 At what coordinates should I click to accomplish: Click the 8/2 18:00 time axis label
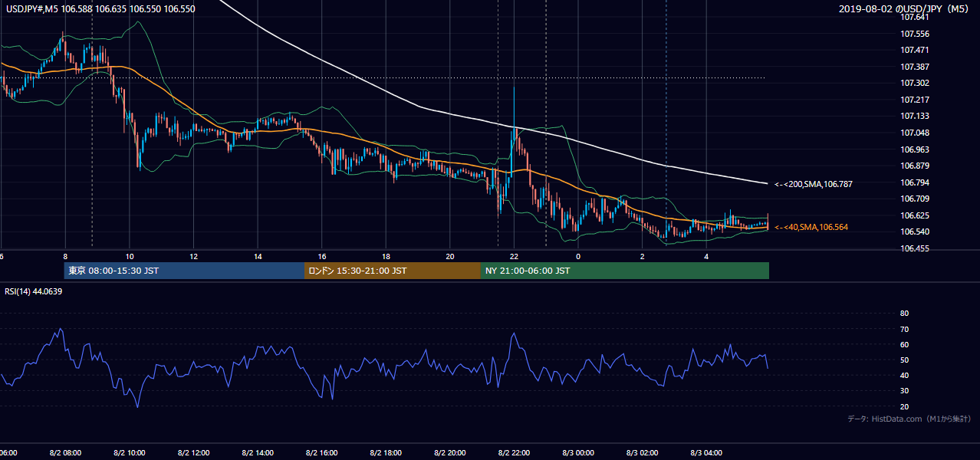coord(386,452)
